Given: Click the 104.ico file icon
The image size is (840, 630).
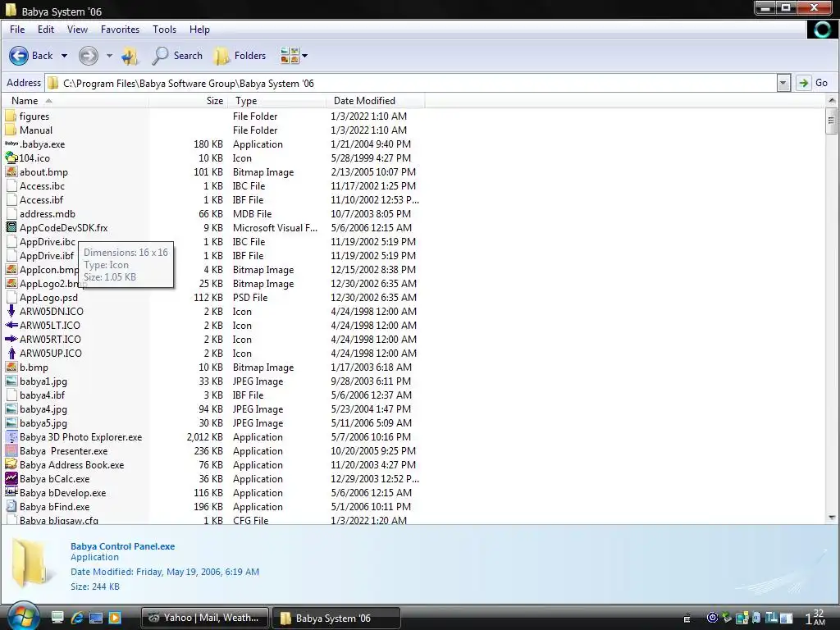Looking at the screenshot, I should pos(11,157).
